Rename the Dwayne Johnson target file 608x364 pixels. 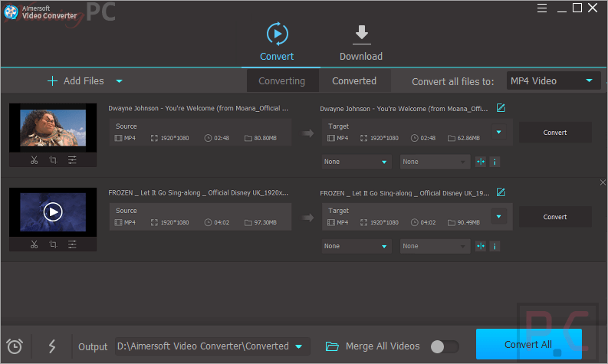[501, 108]
